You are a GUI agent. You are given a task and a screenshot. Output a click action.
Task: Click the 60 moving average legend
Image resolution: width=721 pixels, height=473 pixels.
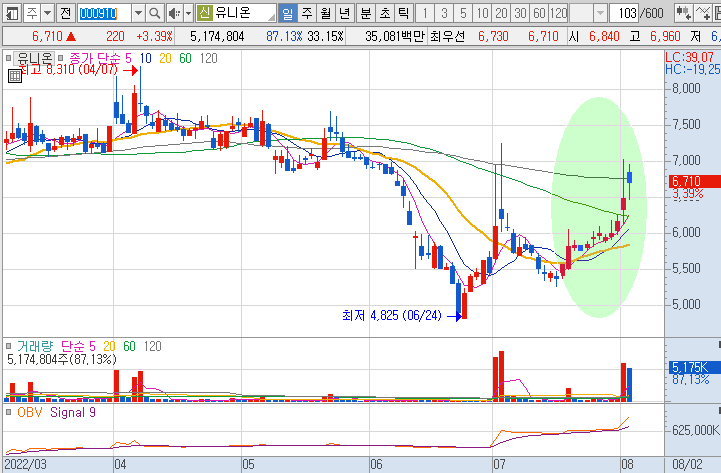[185, 58]
